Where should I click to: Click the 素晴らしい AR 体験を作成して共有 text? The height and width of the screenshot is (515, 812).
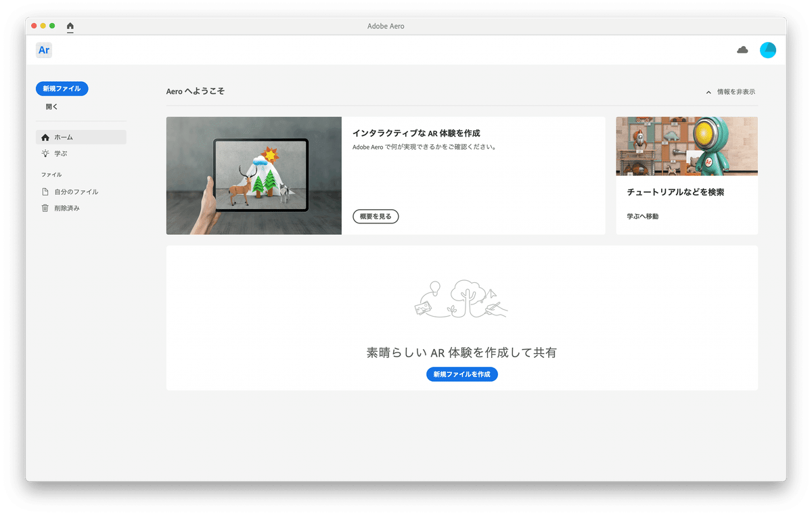point(462,353)
